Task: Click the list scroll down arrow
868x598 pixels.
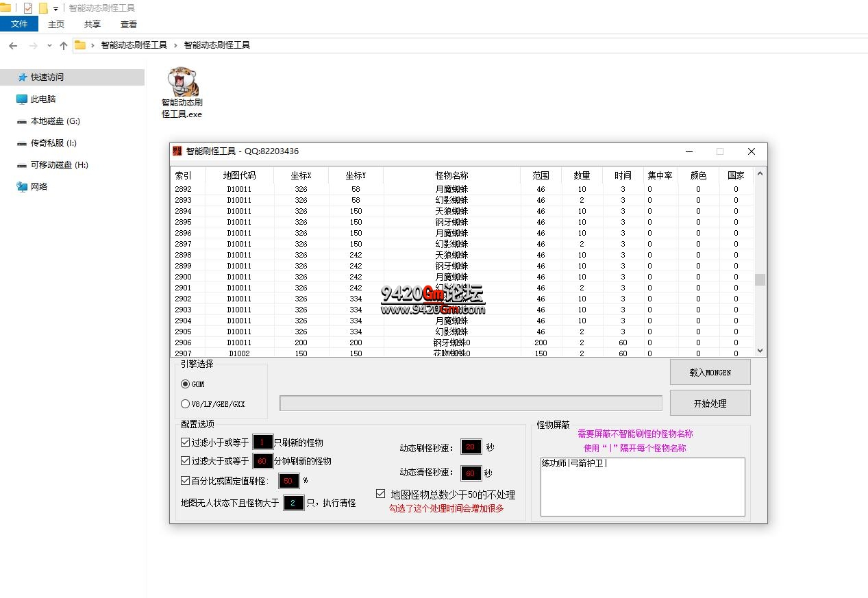Action: [760, 351]
